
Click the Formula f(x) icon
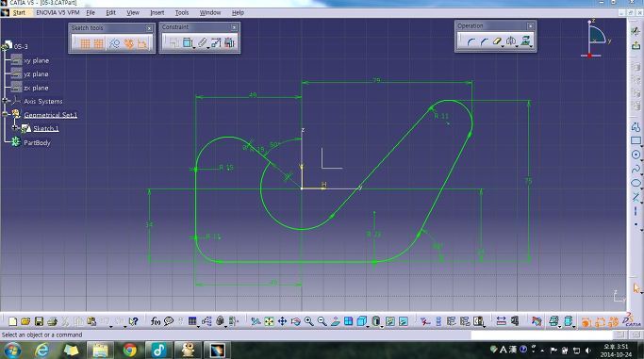156,321
